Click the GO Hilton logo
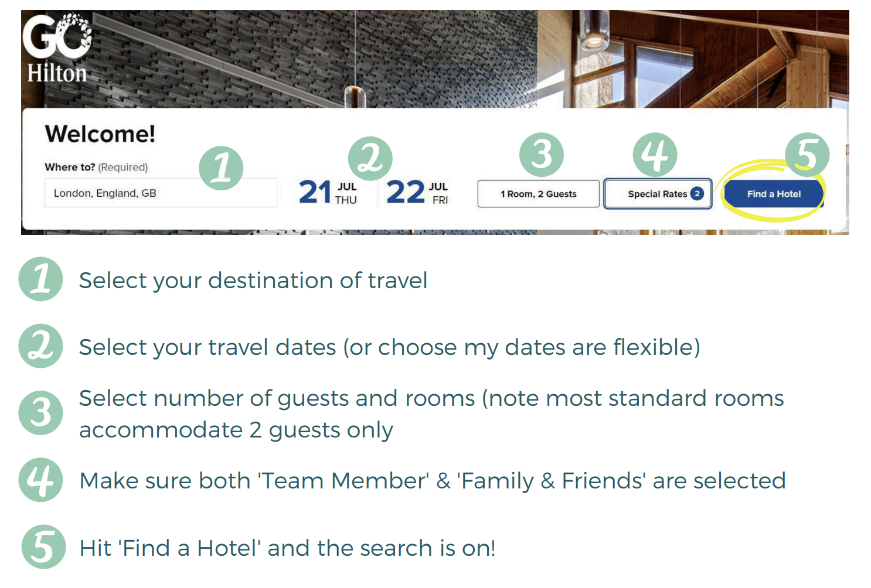Image resolution: width=871 pixels, height=588 pixels. pyautogui.click(x=57, y=49)
